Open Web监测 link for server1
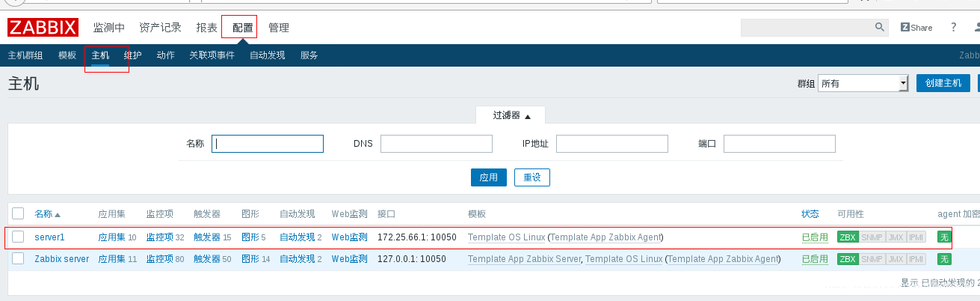 click(x=350, y=237)
